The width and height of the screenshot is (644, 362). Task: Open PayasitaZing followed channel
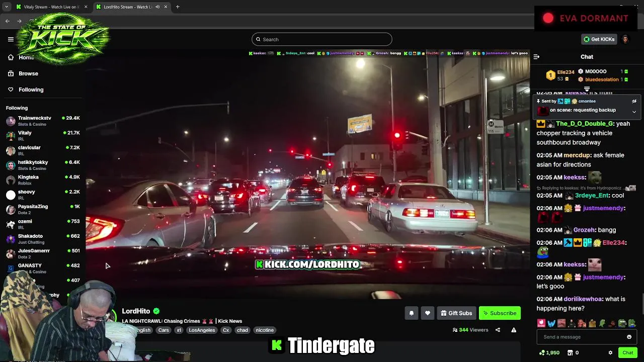[43, 209]
